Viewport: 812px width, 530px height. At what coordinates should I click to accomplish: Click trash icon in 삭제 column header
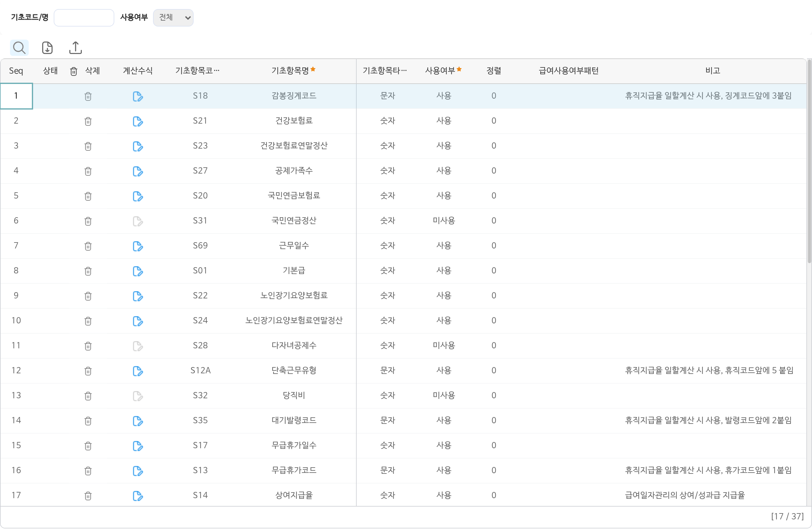coord(74,71)
